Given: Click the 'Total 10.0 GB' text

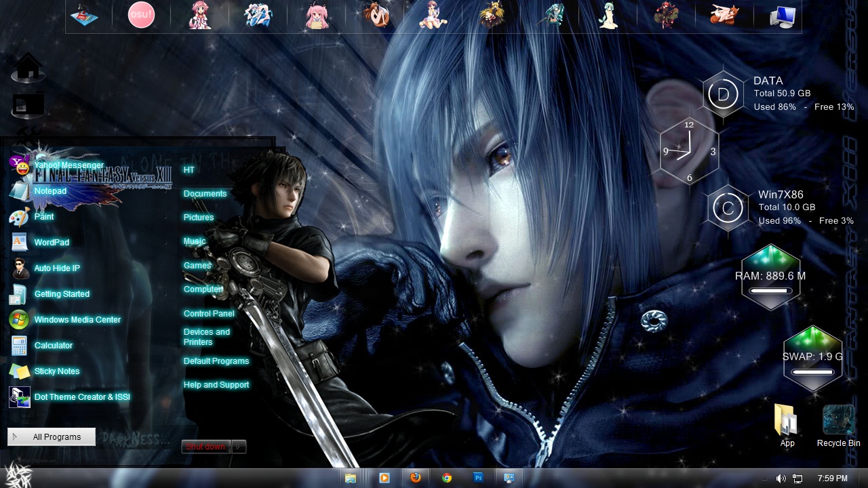Looking at the screenshot, I should (x=787, y=207).
